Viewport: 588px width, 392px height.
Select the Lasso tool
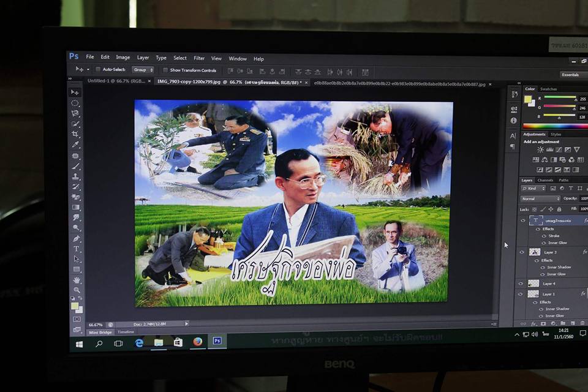(x=75, y=113)
